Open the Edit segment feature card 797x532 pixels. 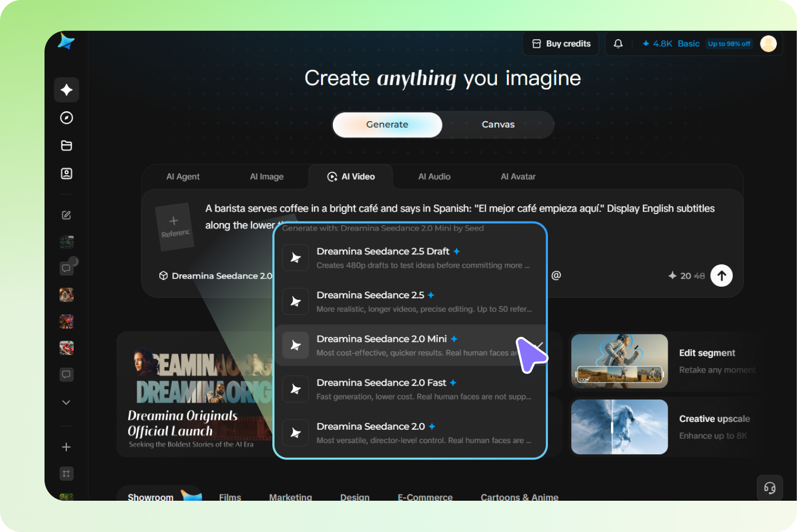667,362
